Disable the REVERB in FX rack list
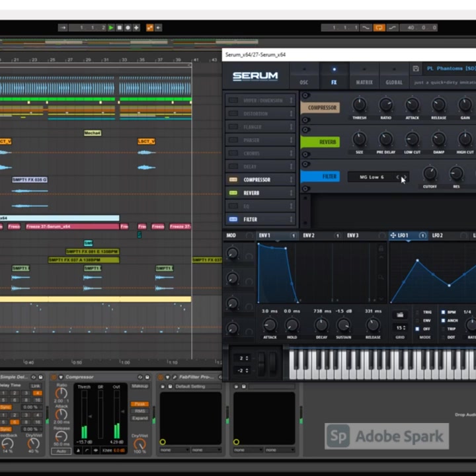Image resolution: width=476 pixels, height=476 pixels. point(233,193)
